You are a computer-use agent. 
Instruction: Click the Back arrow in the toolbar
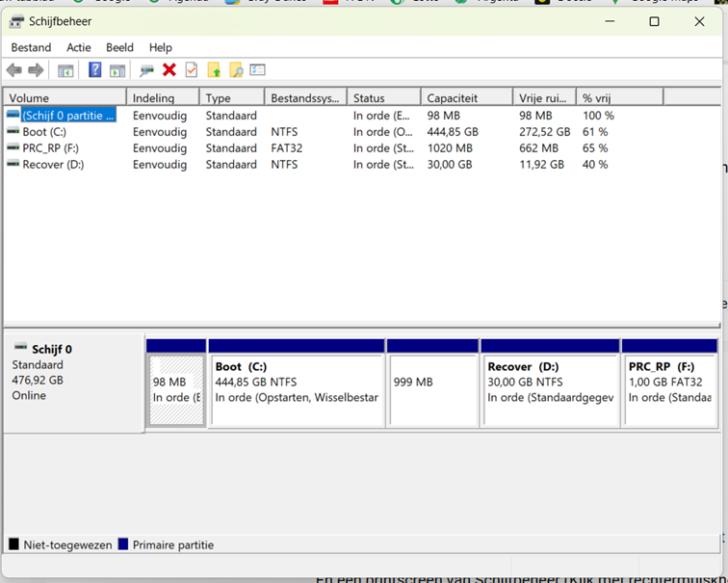(13, 70)
